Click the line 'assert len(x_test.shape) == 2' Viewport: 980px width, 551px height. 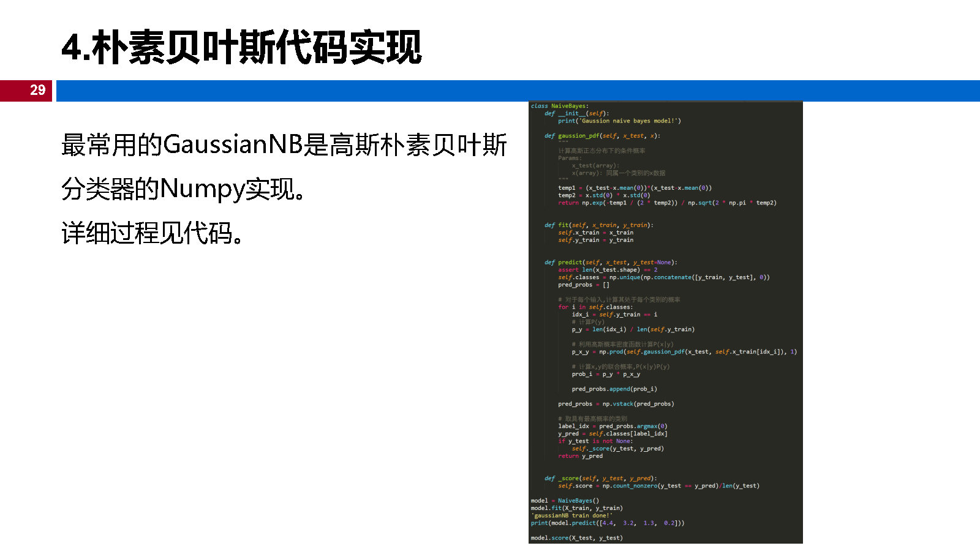(608, 269)
